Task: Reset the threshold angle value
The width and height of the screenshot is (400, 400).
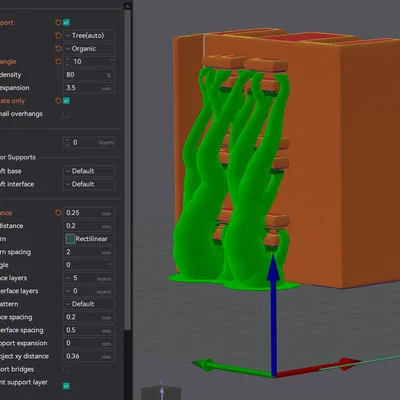Action: (x=58, y=61)
